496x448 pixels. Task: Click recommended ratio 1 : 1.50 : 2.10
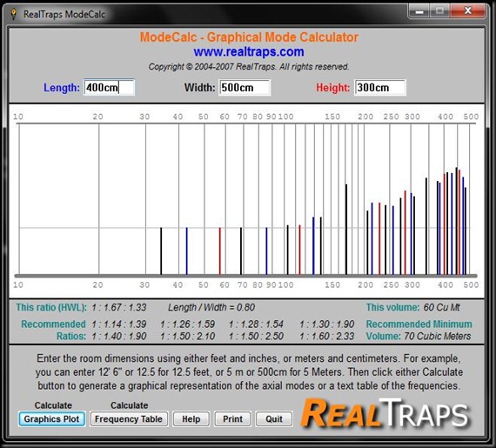point(188,336)
